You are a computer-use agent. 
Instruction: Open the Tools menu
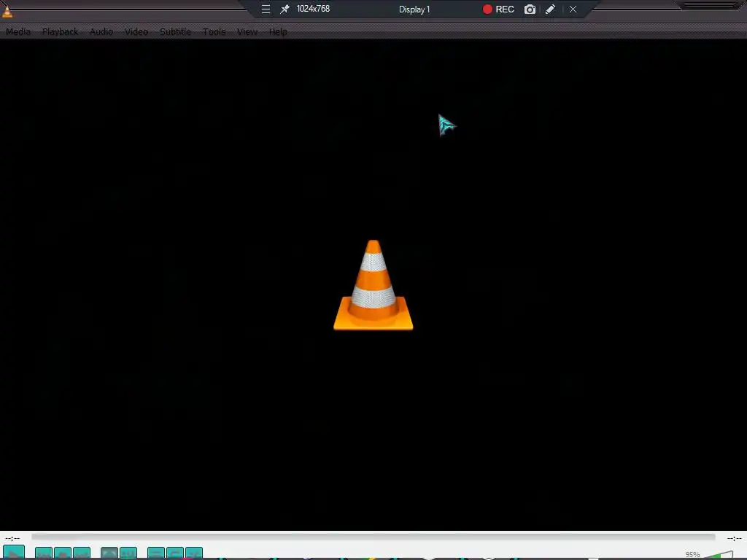(x=214, y=32)
